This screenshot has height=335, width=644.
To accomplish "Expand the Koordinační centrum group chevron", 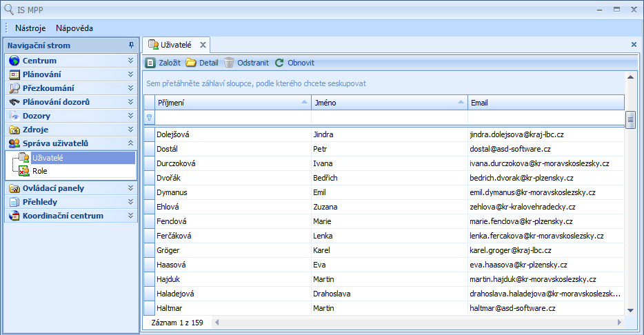I will [x=130, y=216].
